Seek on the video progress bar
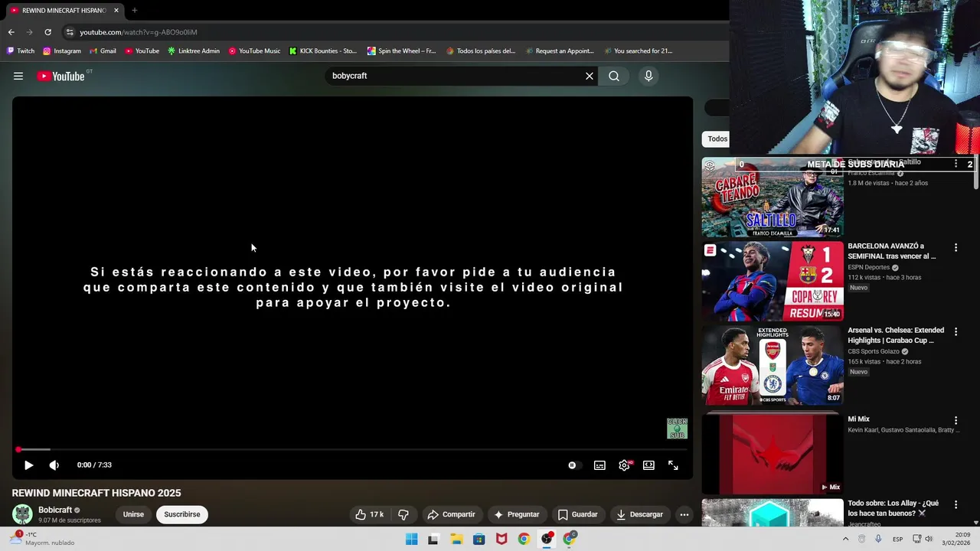The width and height of the screenshot is (980, 551). (352, 449)
